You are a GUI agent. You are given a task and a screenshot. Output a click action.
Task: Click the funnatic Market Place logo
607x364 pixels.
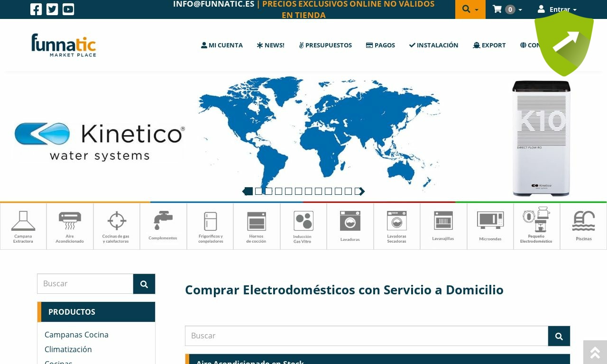(64, 45)
